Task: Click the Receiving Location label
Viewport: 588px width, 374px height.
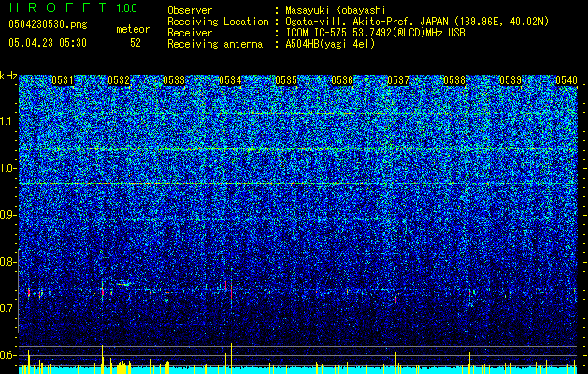Action: coord(218,22)
